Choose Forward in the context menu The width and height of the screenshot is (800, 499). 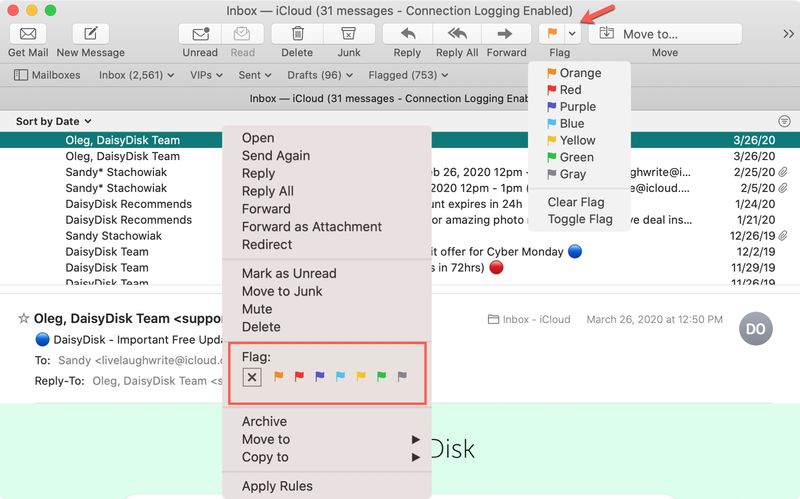click(x=327, y=209)
